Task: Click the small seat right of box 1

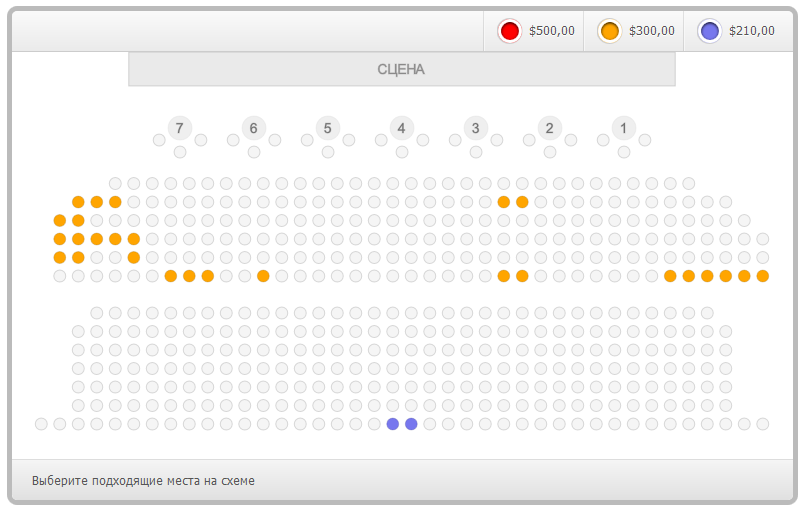Action: [x=645, y=140]
